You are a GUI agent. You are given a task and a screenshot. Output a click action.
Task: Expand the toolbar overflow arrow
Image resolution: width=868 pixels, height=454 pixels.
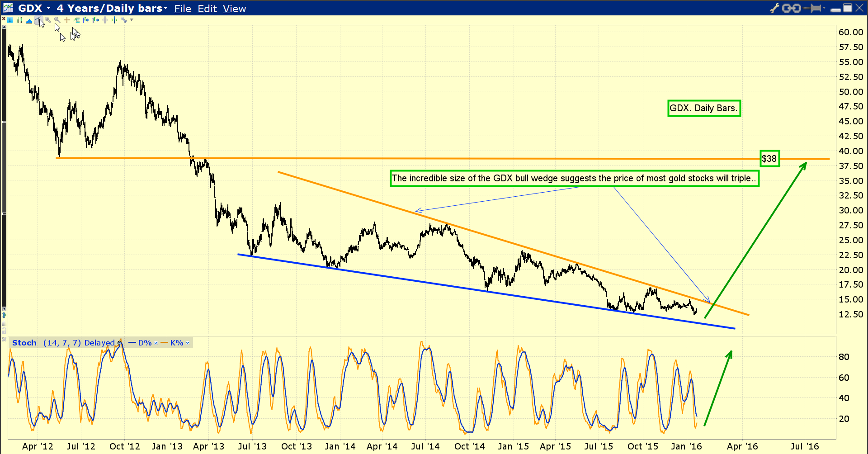(x=132, y=20)
